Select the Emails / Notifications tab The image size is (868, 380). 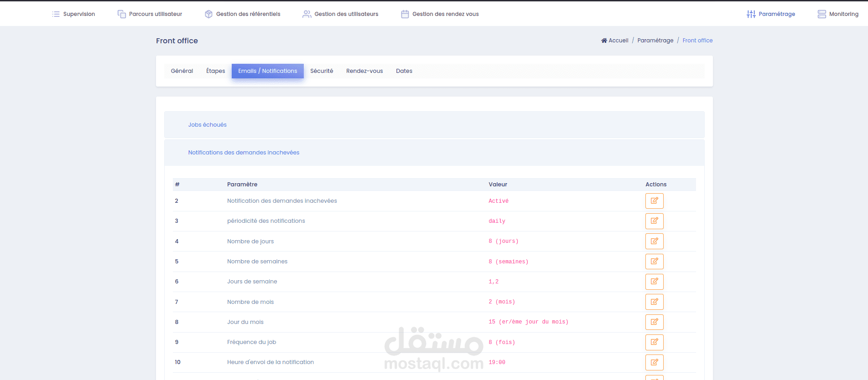(x=268, y=71)
